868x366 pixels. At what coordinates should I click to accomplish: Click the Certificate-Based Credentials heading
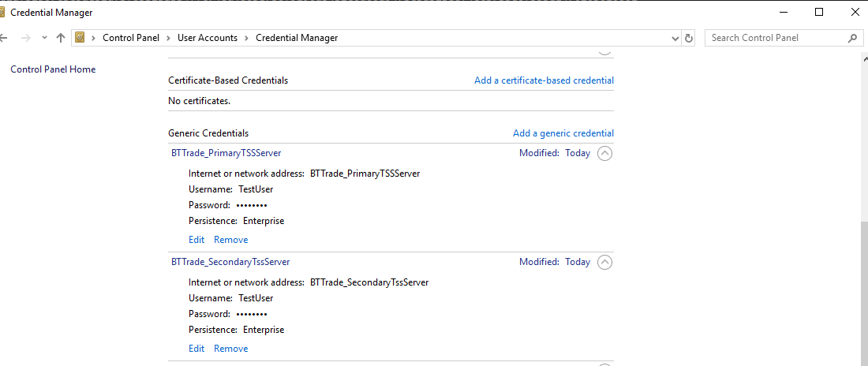(x=228, y=80)
